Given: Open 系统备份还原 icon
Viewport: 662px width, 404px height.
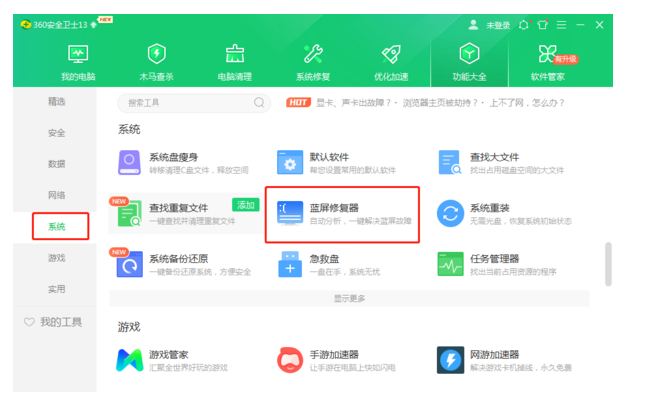Looking at the screenshot, I should 129,264.
